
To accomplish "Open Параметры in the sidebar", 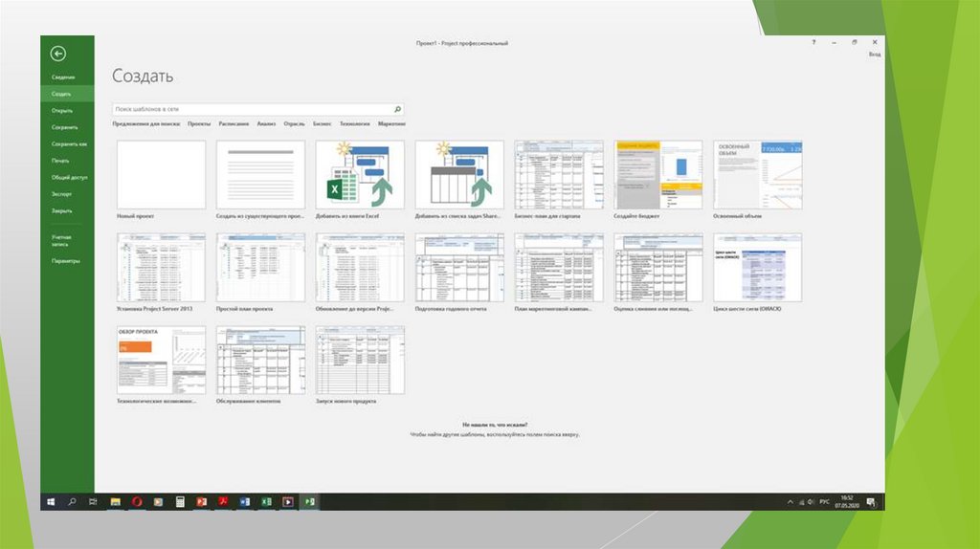I will click(66, 261).
